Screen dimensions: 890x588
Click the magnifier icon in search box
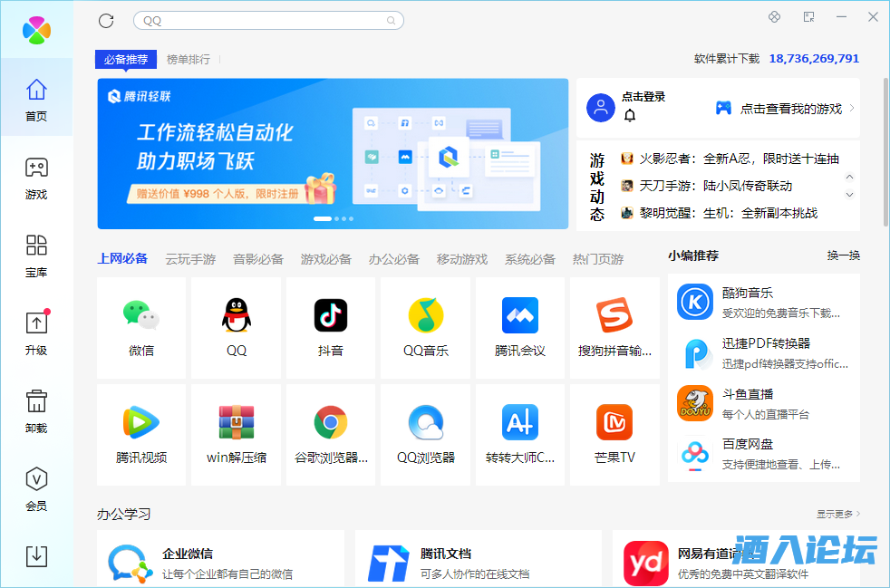392,21
